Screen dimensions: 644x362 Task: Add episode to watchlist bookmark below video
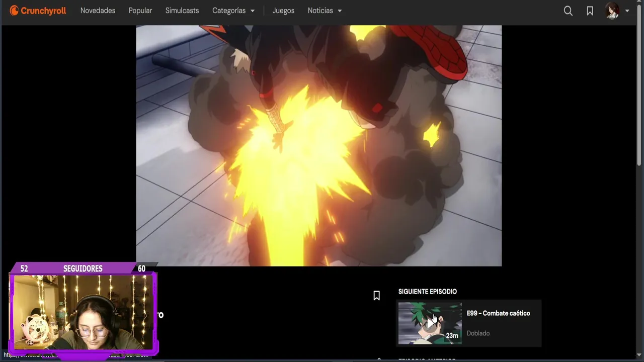coord(376,296)
